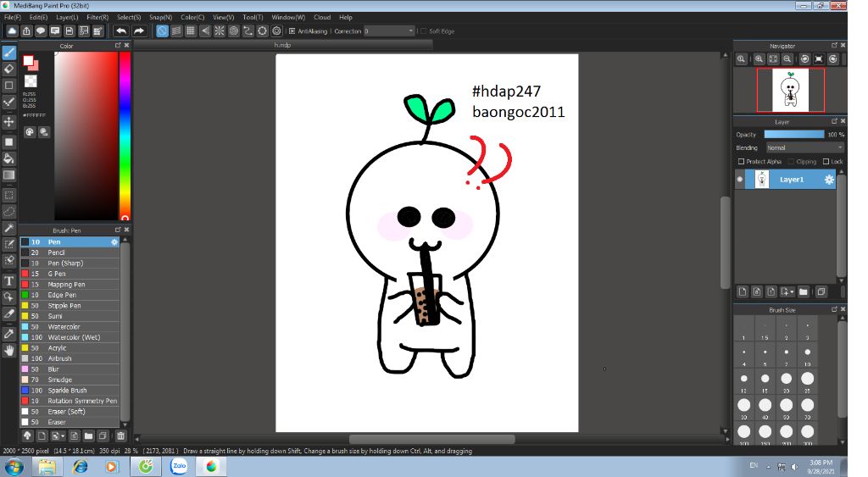The image size is (868, 477).
Task: Toggle Layer1 visibility dot
Action: (x=739, y=180)
